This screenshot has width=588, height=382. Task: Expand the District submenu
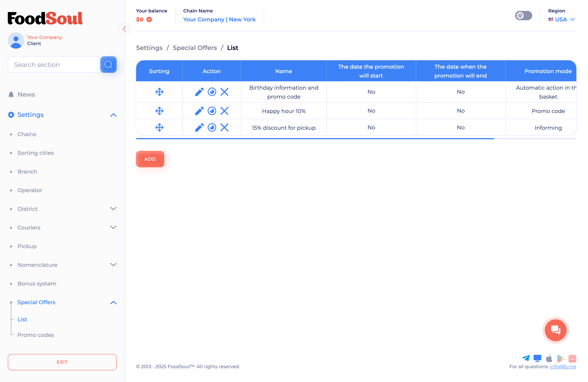click(x=113, y=209)
